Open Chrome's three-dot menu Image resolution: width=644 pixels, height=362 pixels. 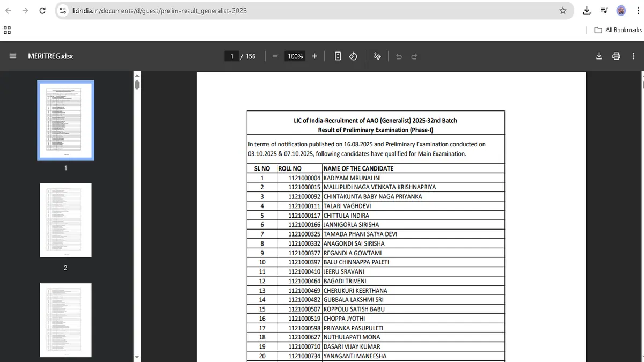638,10
